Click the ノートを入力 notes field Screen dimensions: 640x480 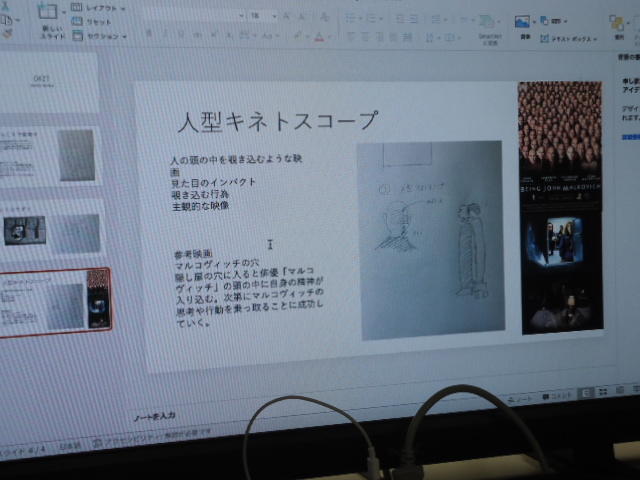click(155, 416)
